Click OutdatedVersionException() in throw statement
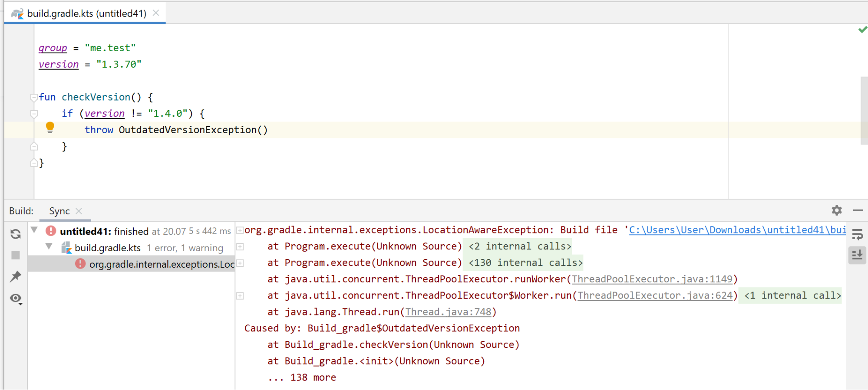The image size is (868, 390). click(x=193, y=130)
